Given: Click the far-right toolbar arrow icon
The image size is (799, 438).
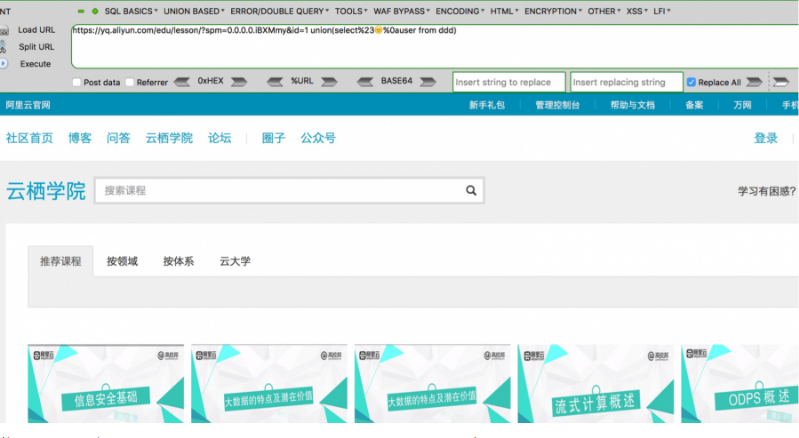Looking at the screenshot, I should click(781, 81).
